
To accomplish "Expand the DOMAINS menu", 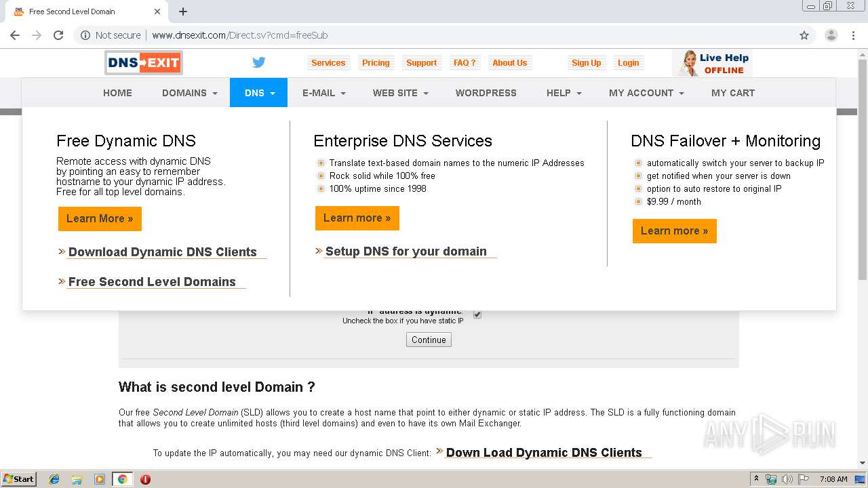I will click(x=190, y=93).
